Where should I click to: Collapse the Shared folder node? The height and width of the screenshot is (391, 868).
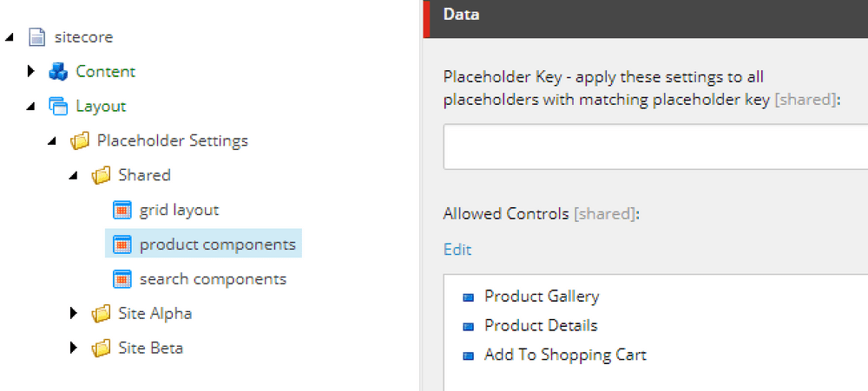(x=74, y=176)
